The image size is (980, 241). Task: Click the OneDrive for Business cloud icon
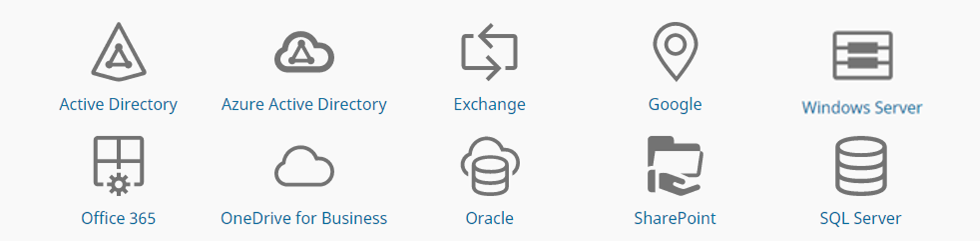pyautogui.click(x=304, y=166)
